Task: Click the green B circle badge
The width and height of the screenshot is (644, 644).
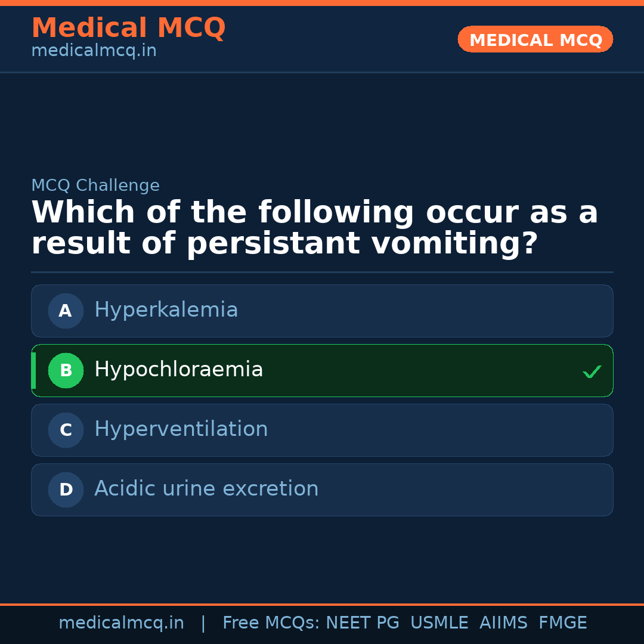Action: (66, 370)
